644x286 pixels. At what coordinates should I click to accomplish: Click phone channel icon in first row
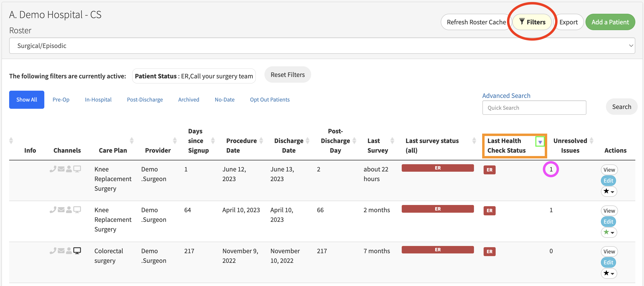pos(53,169)
